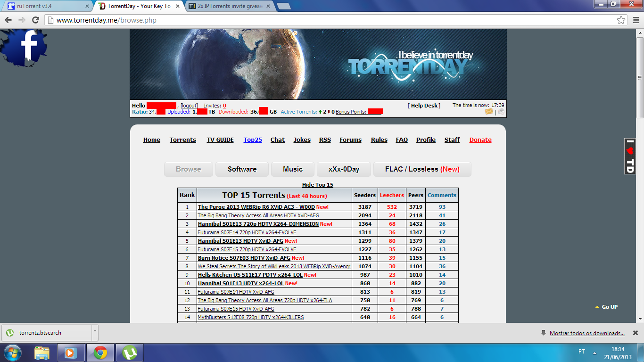Screen dimensions: 644x362
Task: Open the FAQ page
Action: (x=402, y=140)
